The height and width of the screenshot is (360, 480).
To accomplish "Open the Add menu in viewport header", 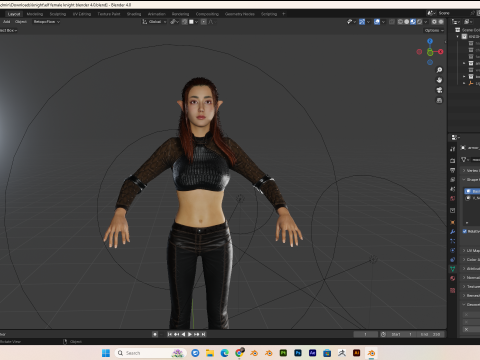I will [x=6, y=22].
